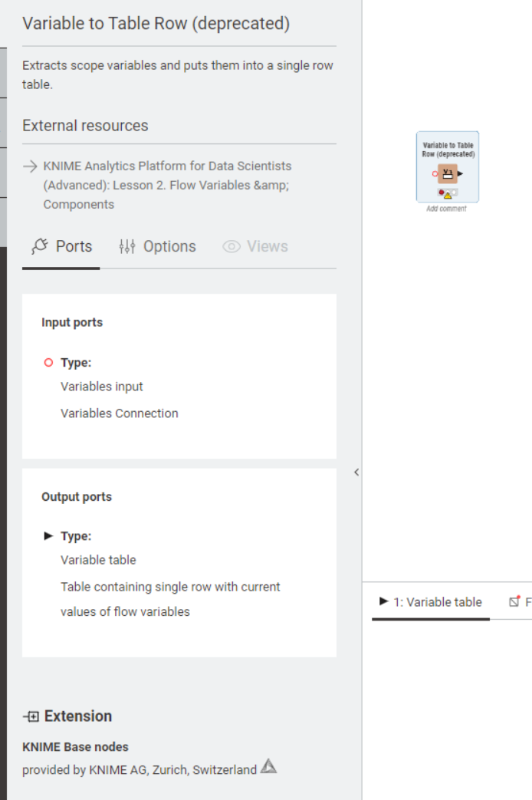Click 'Add comment' below the node
This screenshot has width=532, height=800.
pyautogui.click(x=446, y=209)
